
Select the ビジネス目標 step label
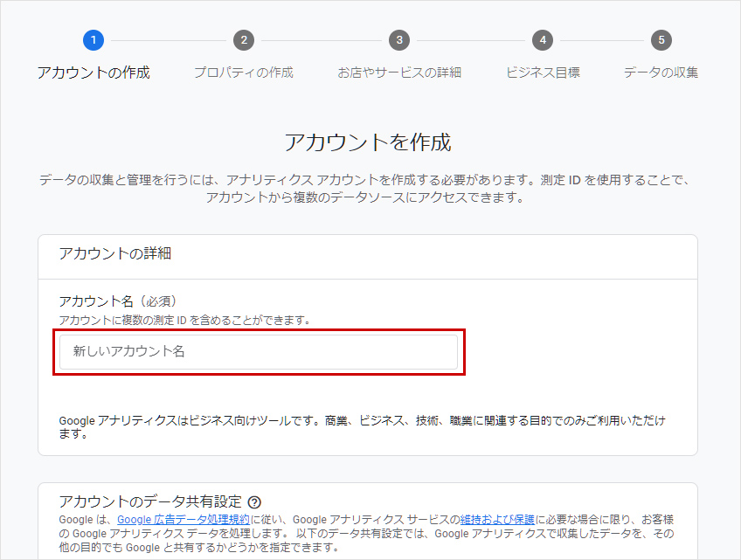coord(543,73)
